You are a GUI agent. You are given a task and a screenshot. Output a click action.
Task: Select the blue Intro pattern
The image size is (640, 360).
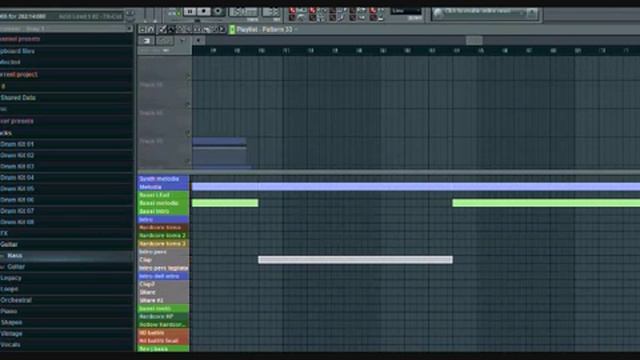[x=163, y=220]
